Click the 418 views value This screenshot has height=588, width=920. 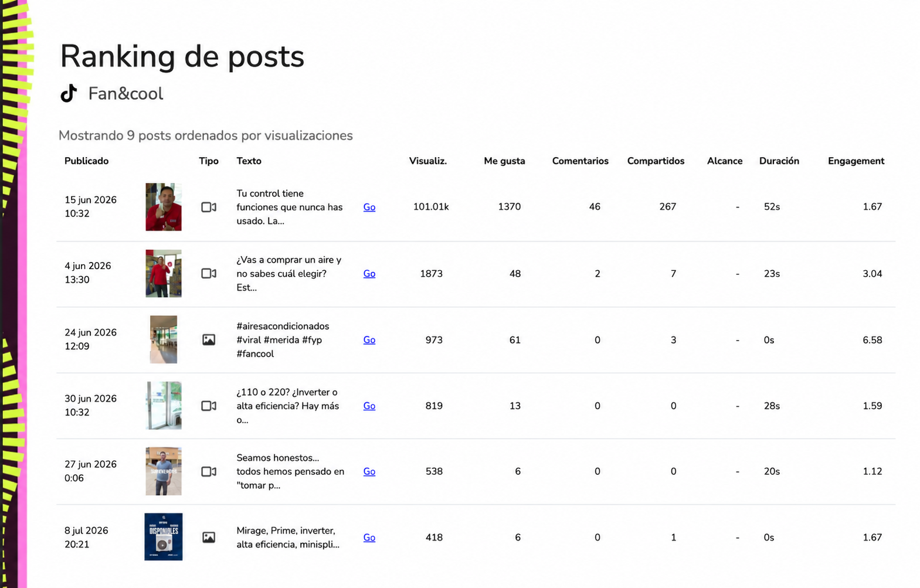pyautogui.click(x=434, y=537)
